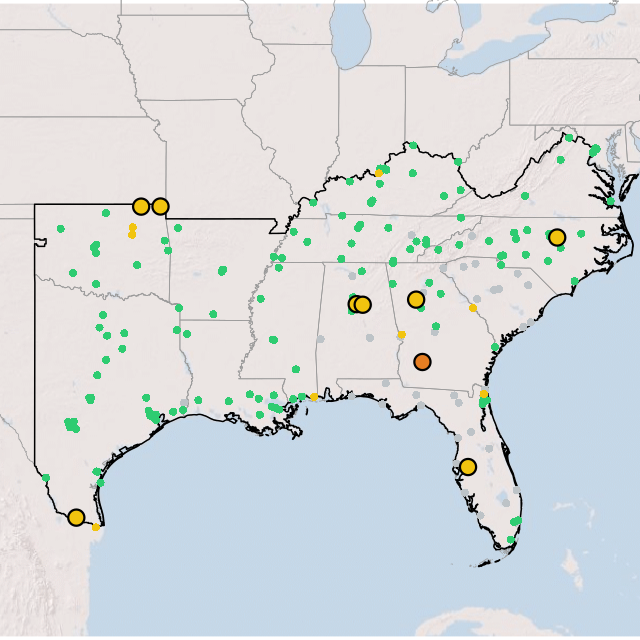
Task: Click the small yellow dot in northern Kentucky
Action: (x=379, y=173)
